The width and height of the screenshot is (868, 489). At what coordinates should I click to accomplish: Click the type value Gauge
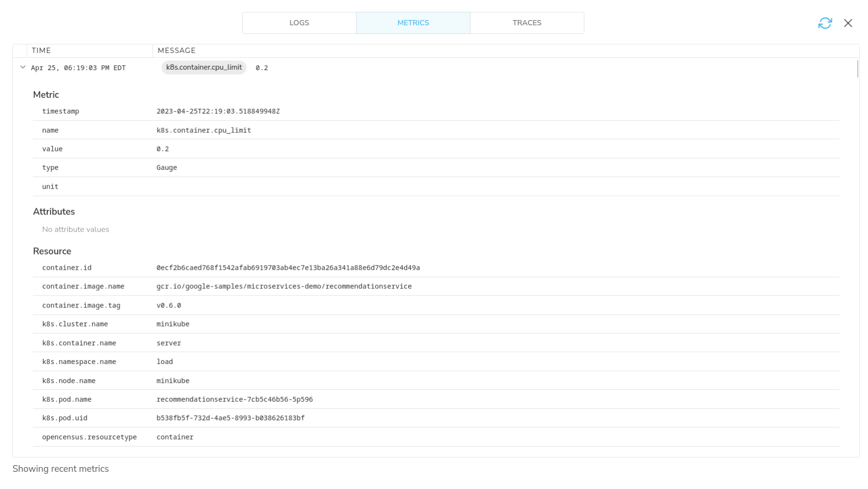pos(167,168)
